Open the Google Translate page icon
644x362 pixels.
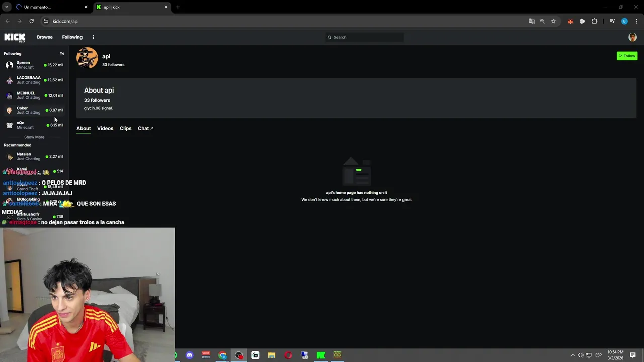tap(532, 21)
